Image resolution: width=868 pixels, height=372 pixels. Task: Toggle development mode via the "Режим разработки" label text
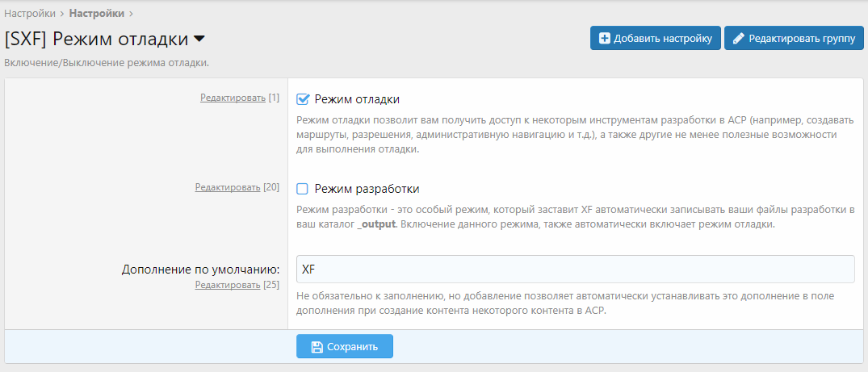pos(367,189)
